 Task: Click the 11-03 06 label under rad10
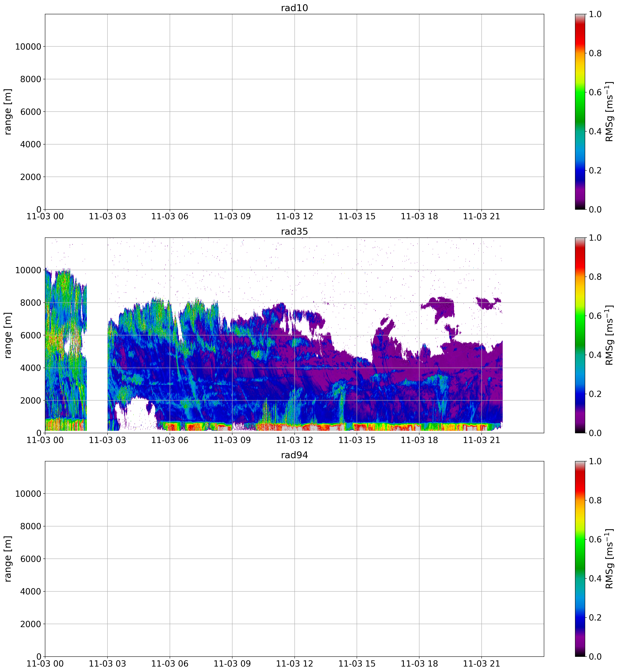coord(170,216)
